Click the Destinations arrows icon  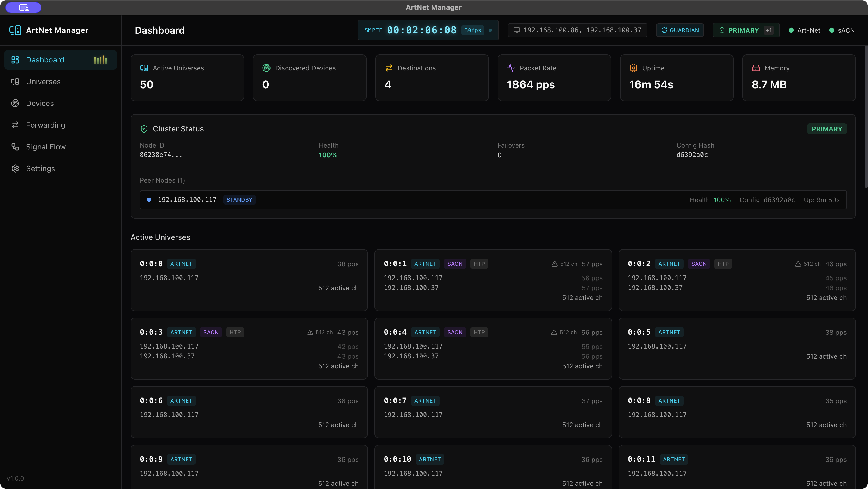coord(389,68)
